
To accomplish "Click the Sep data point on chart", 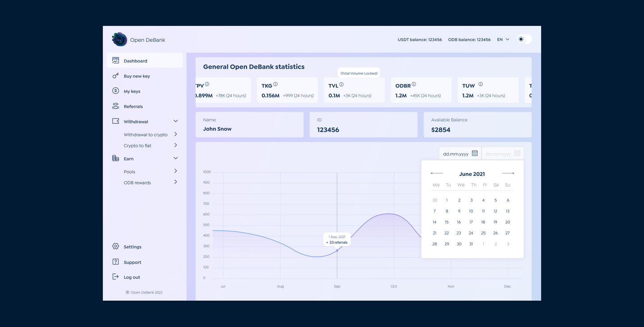I will (337, 251).
